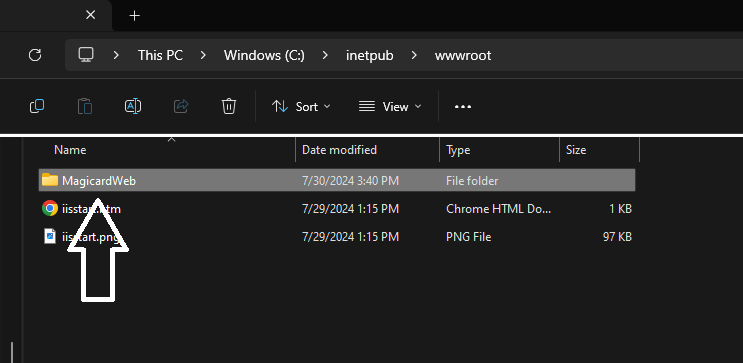The width and height of the screenshot is (743, 363).
Task: Click the Share icon in the toolbar
Action: (181, 106)
